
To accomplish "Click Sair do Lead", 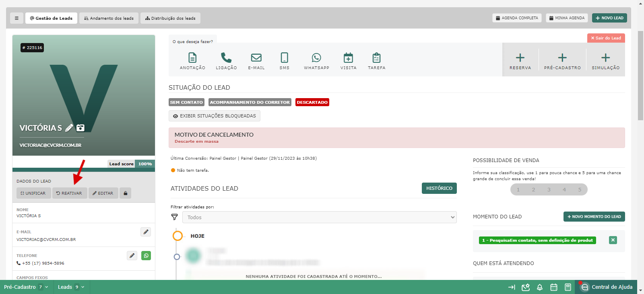I will click(x=606, y=38).
